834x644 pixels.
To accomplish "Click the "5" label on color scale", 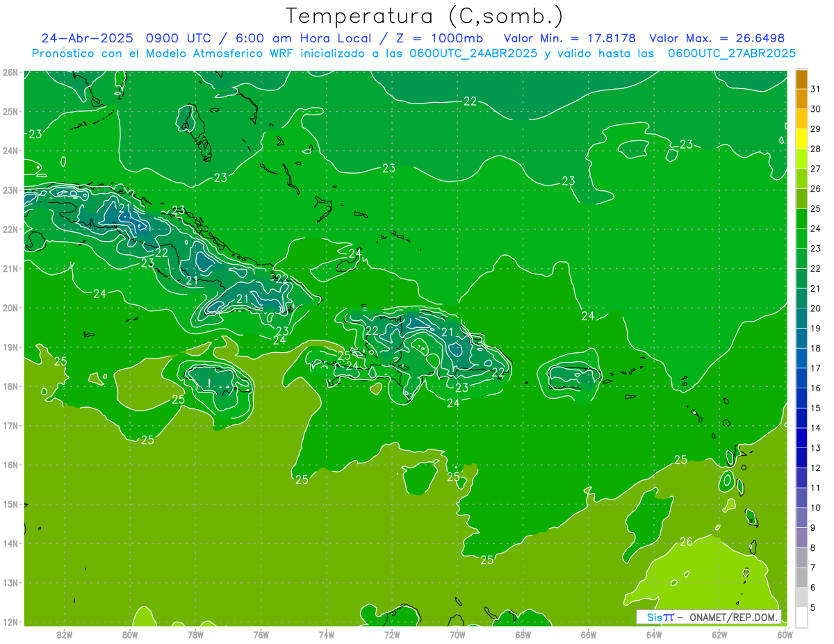I will click(814, 608).
